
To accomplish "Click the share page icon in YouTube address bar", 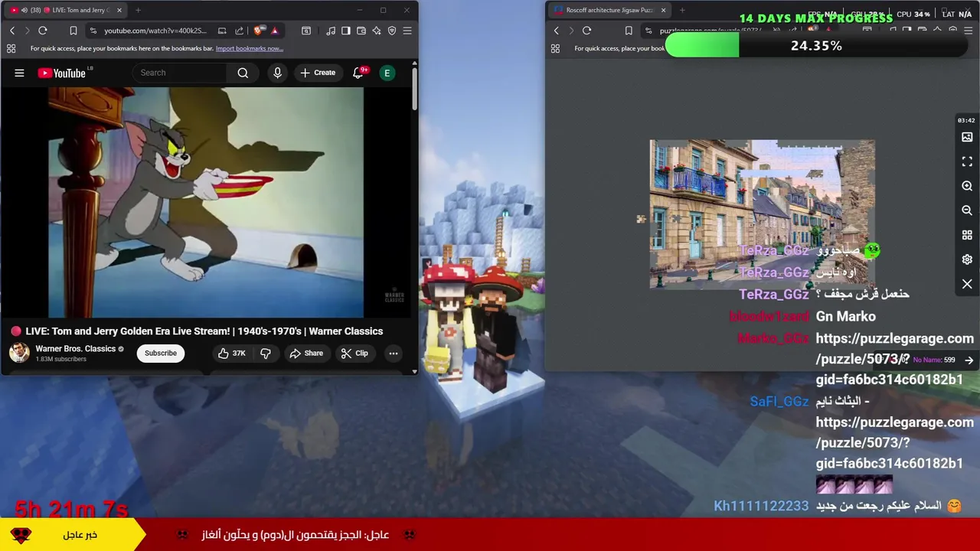I will click(x=239, y=31).
